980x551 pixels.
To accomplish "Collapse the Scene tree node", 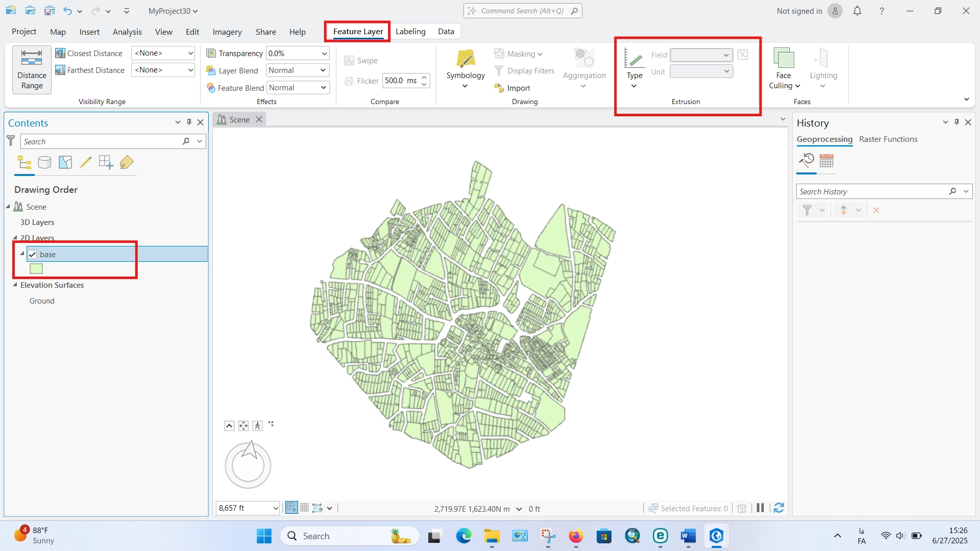I will 8,207.
